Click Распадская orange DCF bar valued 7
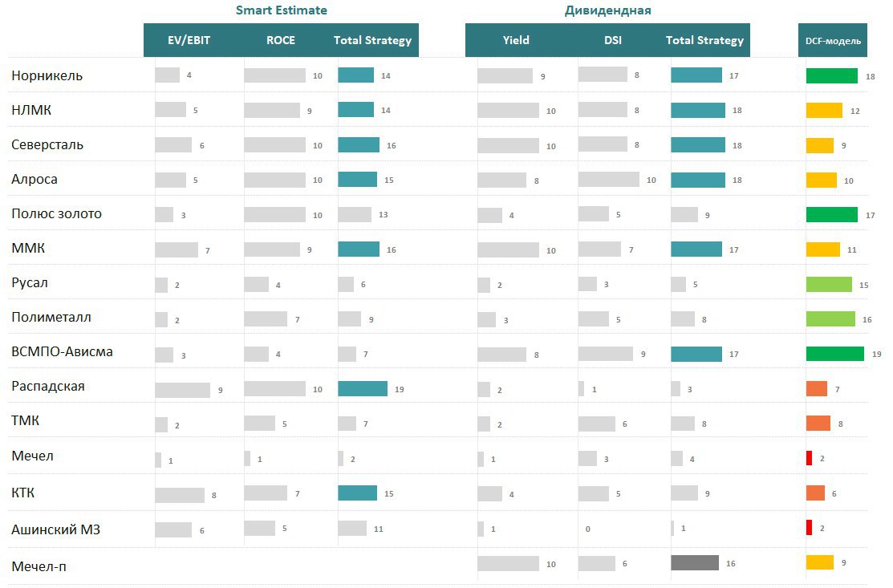This screenshot has width=893, height=588. pyautogui.click(x=817, y=389)
